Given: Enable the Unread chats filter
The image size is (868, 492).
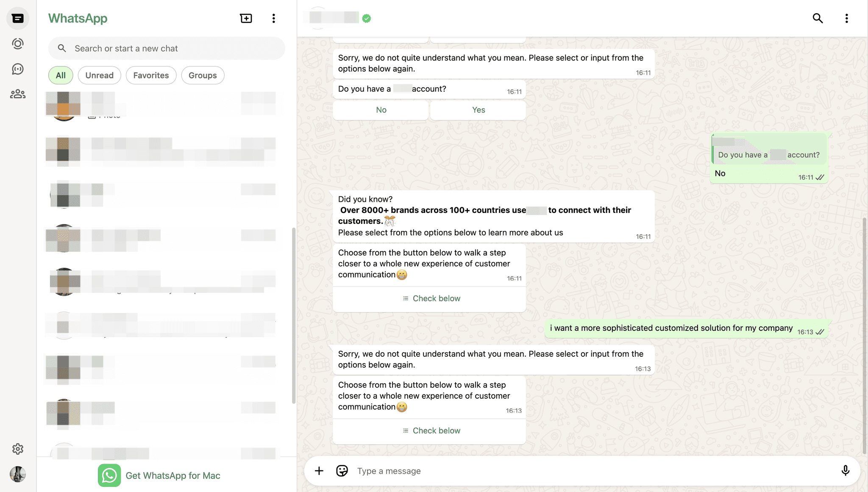Looking at the screenshot, I should pyautogui.click(x=99, y=75).
